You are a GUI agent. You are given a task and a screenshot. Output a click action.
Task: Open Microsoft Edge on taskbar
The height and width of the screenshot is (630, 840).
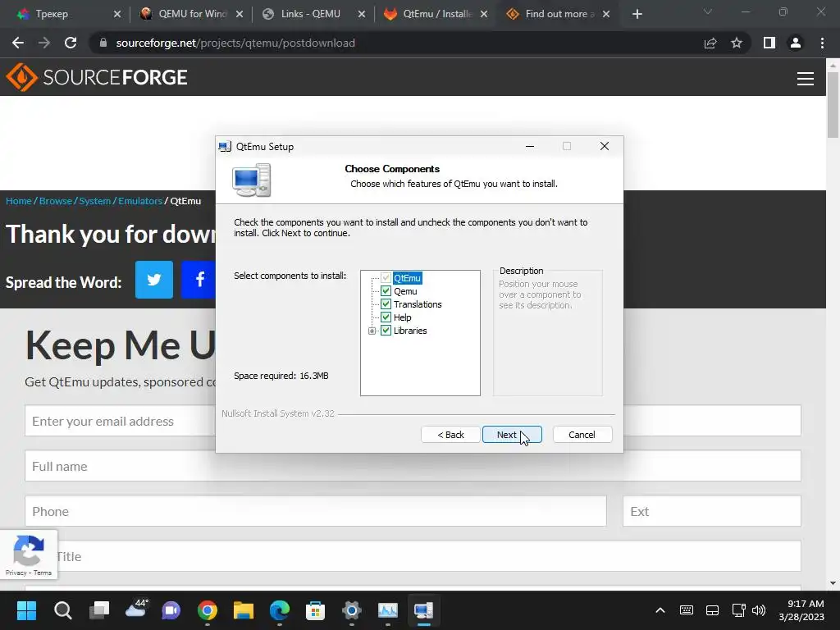(279, 610)
